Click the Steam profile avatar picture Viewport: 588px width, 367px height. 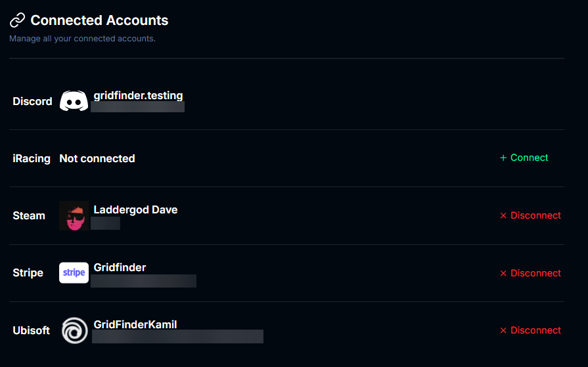coord(74,215)
